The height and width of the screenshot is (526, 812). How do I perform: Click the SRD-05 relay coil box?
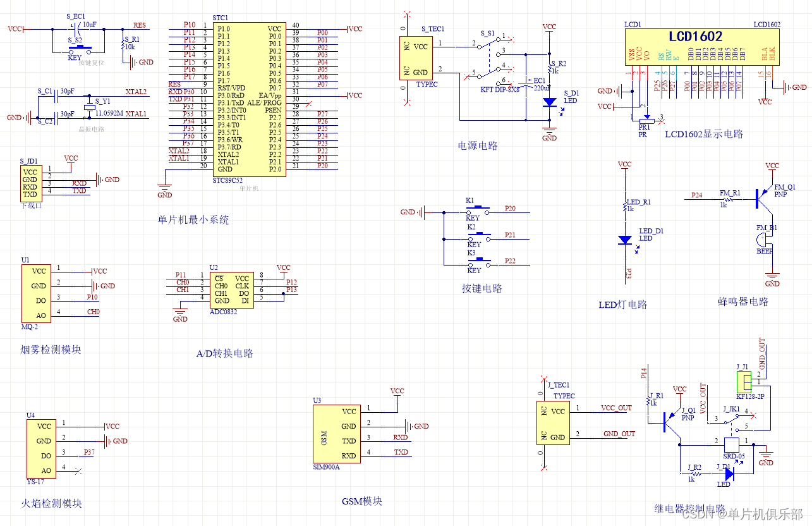tap(733, 444)
